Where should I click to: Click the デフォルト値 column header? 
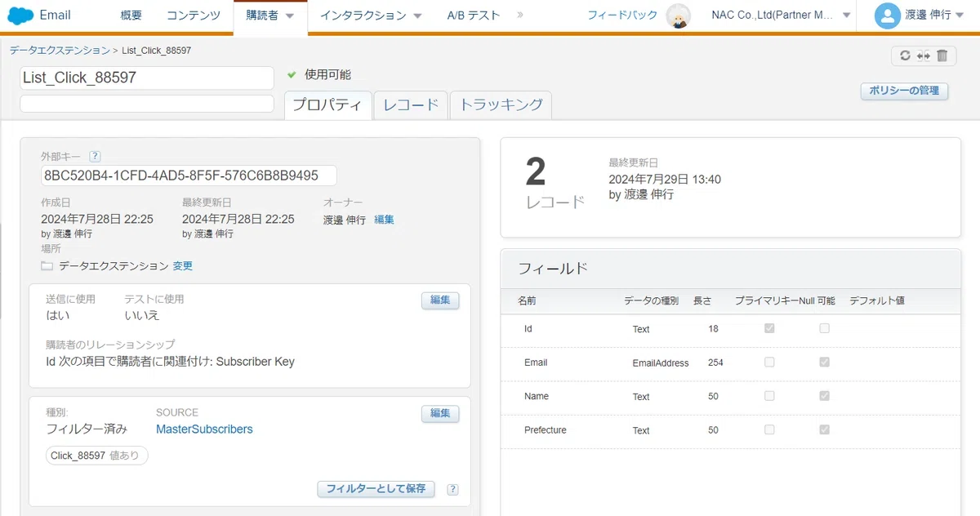pos(877,301)
